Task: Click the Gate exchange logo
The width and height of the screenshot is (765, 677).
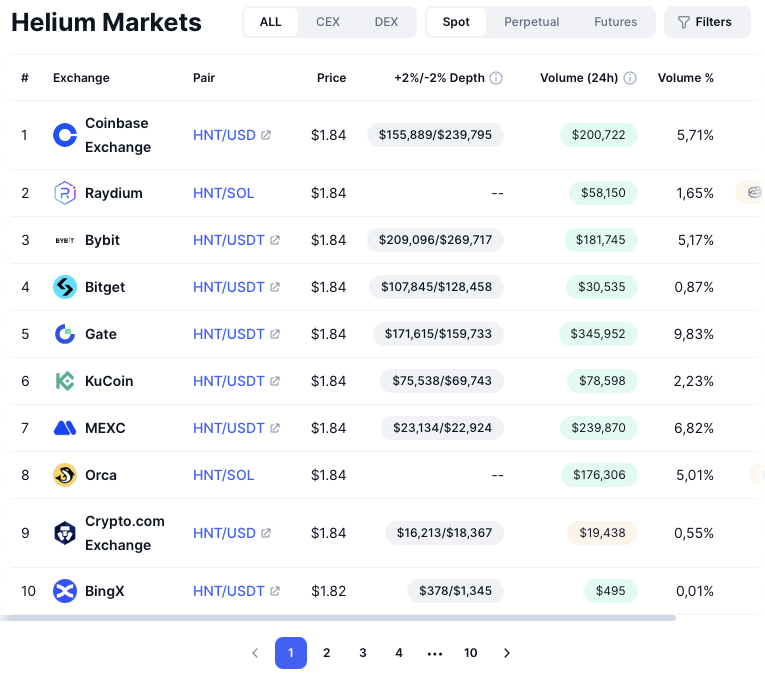Action: 65,334
